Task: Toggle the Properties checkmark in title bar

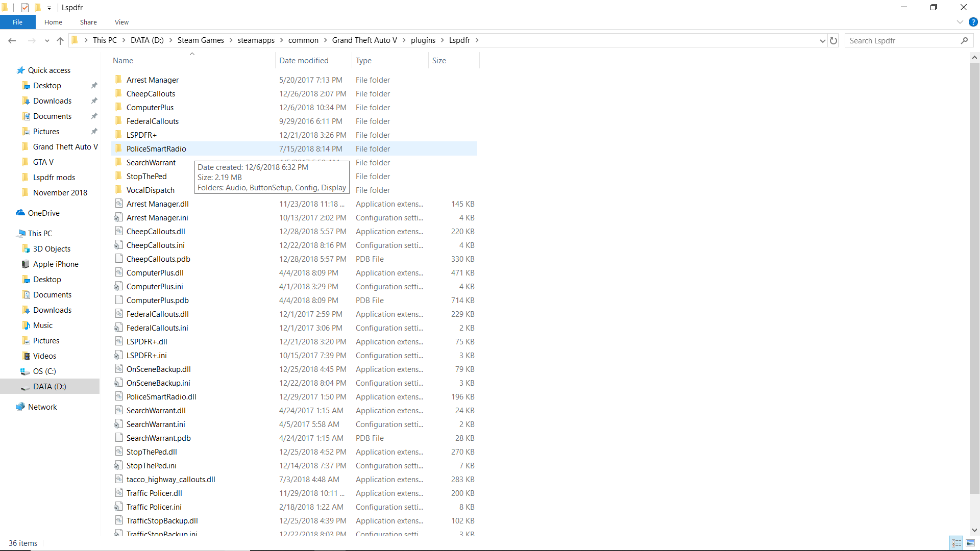Action: click(25, 7)
